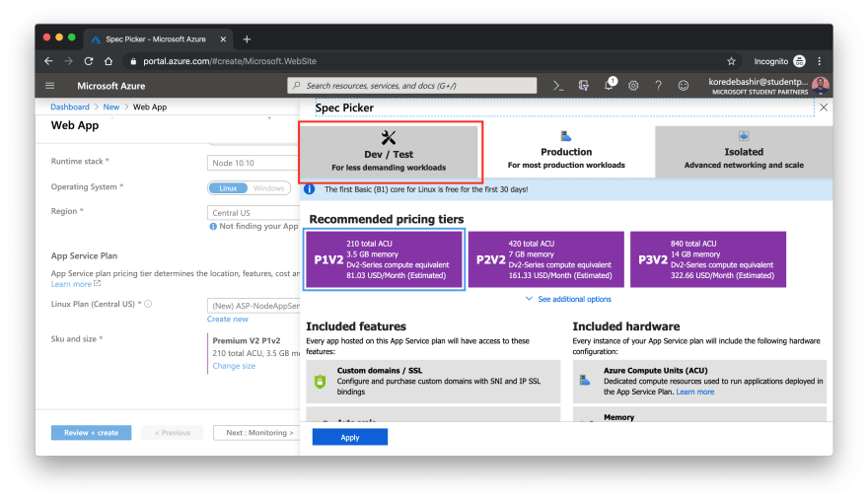Reload the Azure portal page
The width and height of the screenshot is (868, 502).
89,61
